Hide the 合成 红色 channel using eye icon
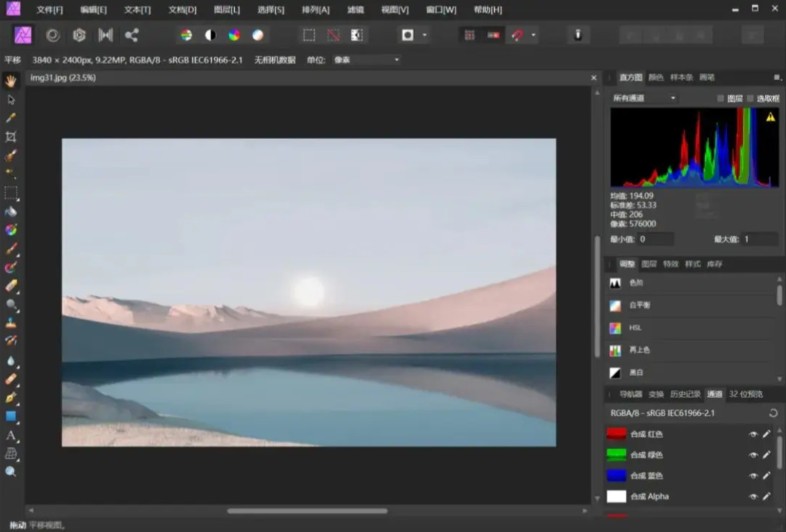Viewport: 786px width, 532px height. coord(753,434)
